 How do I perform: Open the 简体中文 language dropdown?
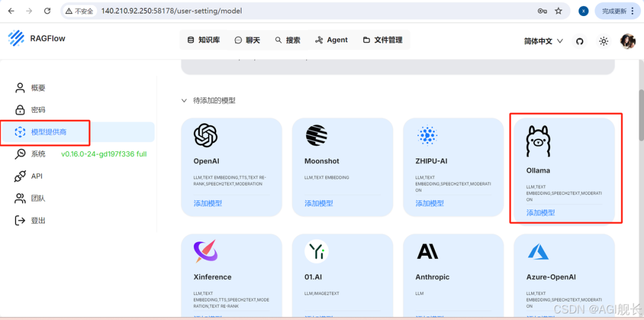(x=543, y=41)
